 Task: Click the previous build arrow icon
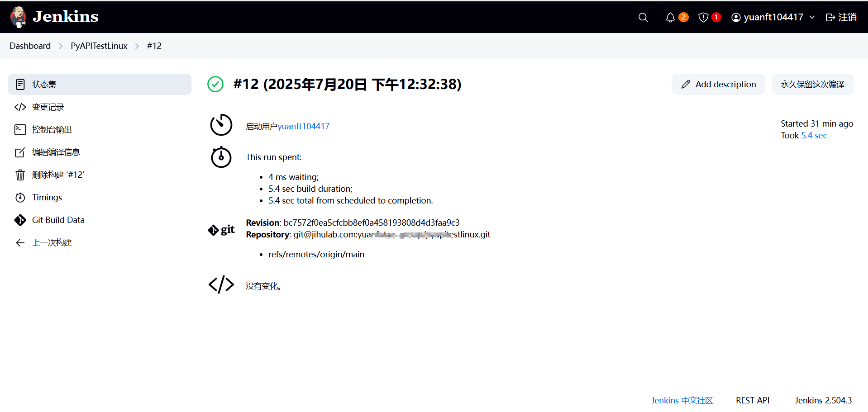tap(20, 243)
